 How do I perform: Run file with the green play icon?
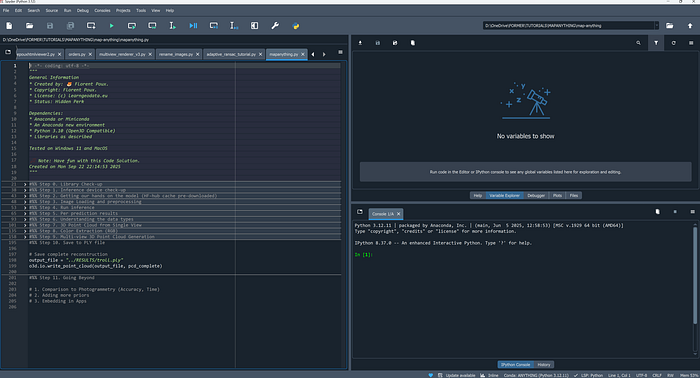[x=112, y=26]
